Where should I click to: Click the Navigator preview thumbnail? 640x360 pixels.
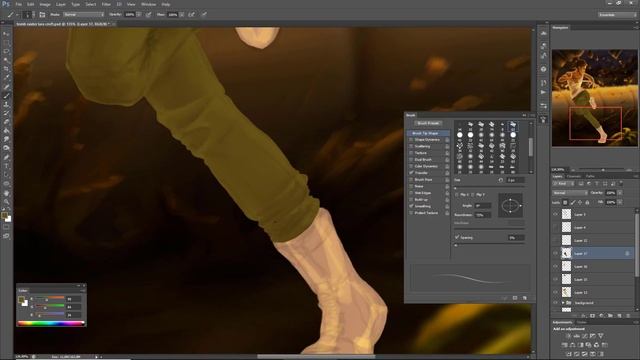594,98
